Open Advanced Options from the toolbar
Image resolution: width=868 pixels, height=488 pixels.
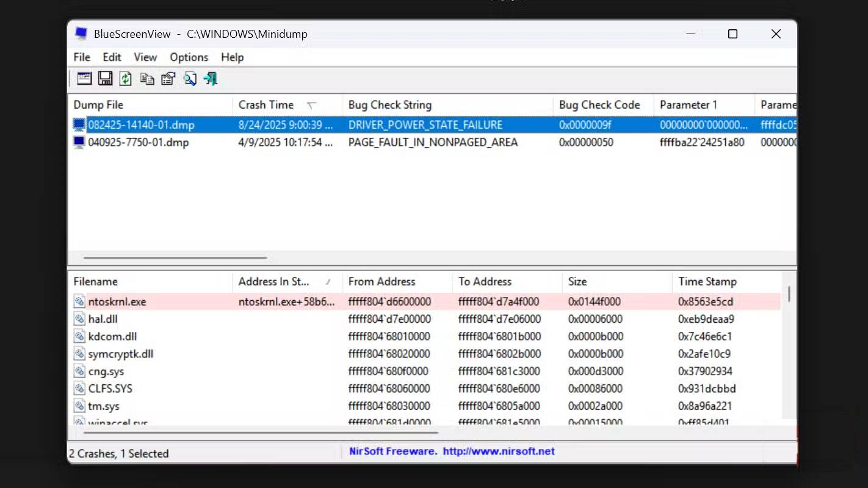click(x=84, y=79)
